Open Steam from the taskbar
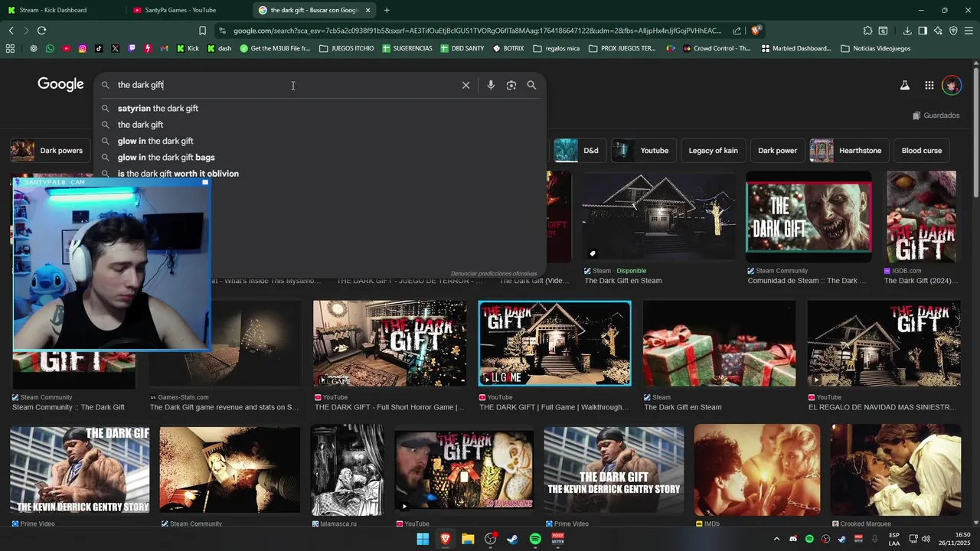The width and height of the screenshot is (980, 551). (x=513, y=540)
